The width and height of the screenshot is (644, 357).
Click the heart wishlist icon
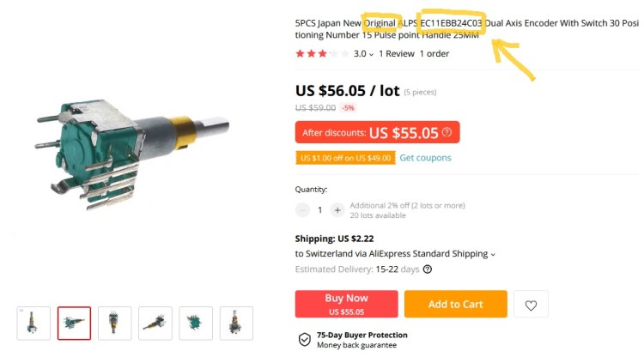coord(531,305)
